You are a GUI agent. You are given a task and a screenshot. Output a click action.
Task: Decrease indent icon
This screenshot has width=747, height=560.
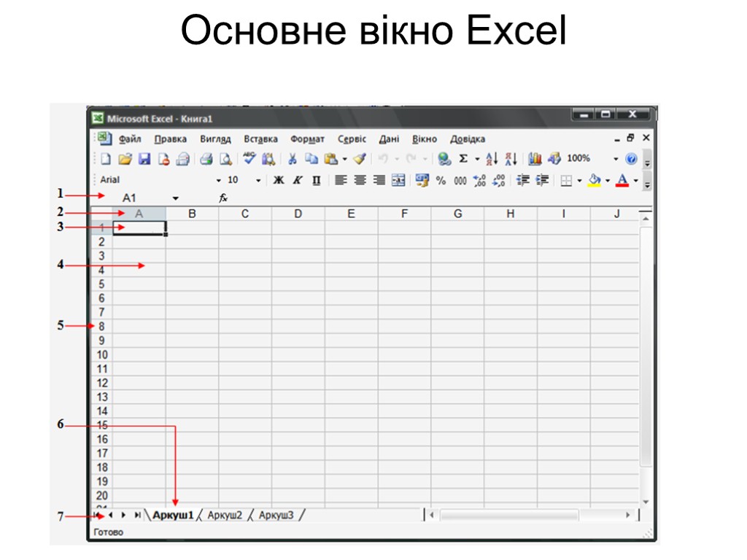click(523, 180)
